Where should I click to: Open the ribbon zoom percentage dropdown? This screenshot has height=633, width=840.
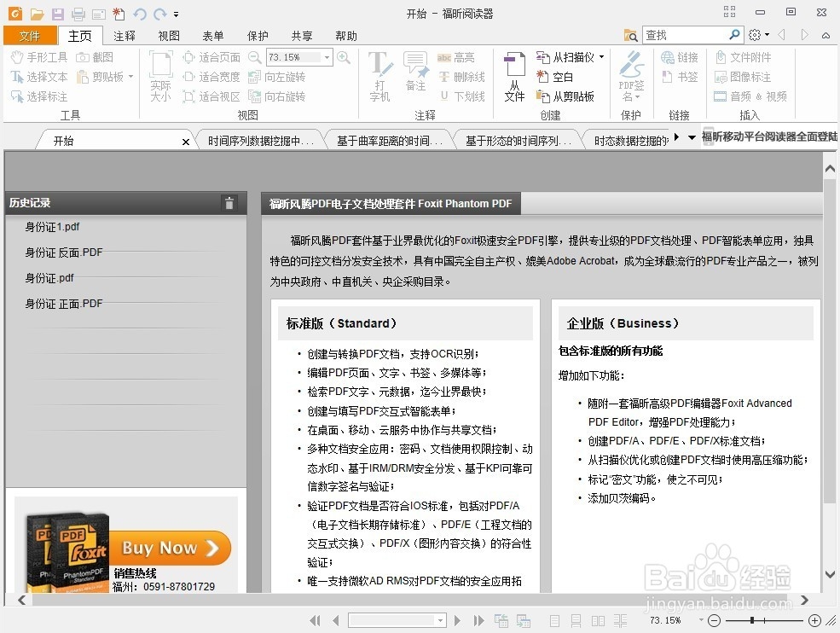click(327, 57)
